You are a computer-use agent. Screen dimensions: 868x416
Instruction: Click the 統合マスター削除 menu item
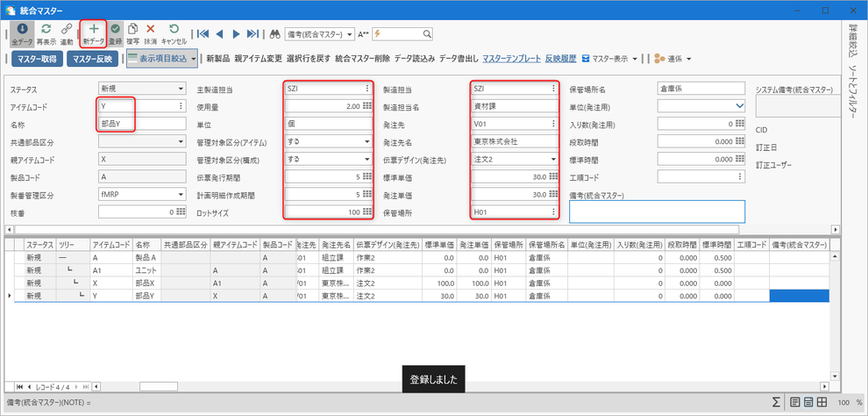pos(362,58)
